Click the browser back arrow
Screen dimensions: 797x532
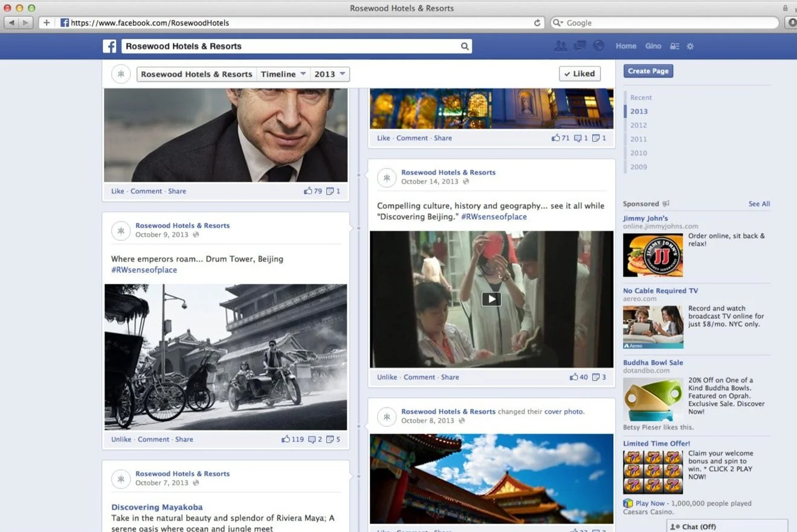[11, 23]
